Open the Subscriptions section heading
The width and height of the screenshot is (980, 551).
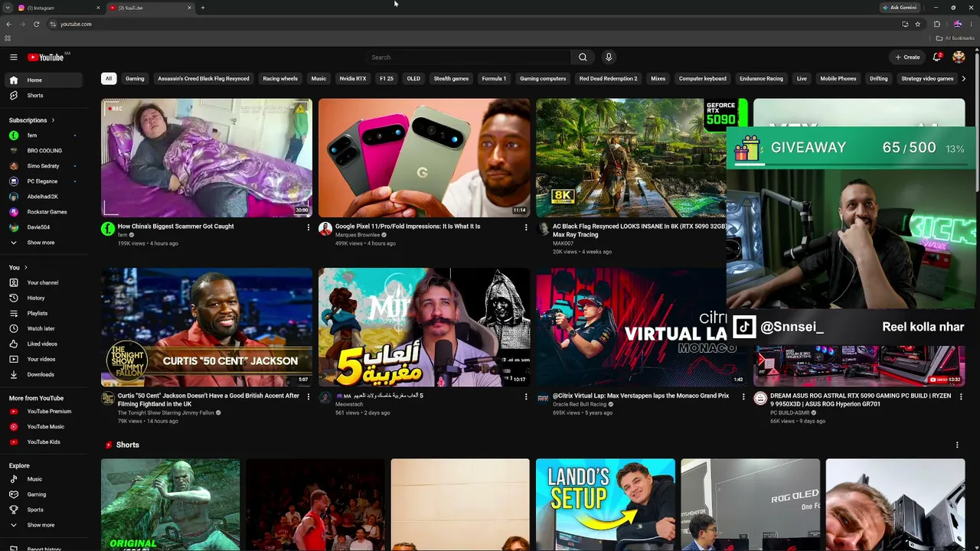pos(31,120)
